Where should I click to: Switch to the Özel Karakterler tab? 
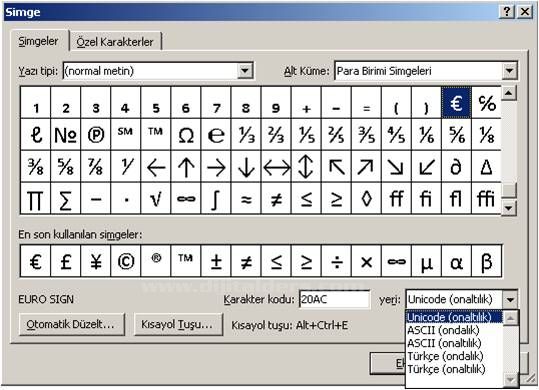coord(115,42)
